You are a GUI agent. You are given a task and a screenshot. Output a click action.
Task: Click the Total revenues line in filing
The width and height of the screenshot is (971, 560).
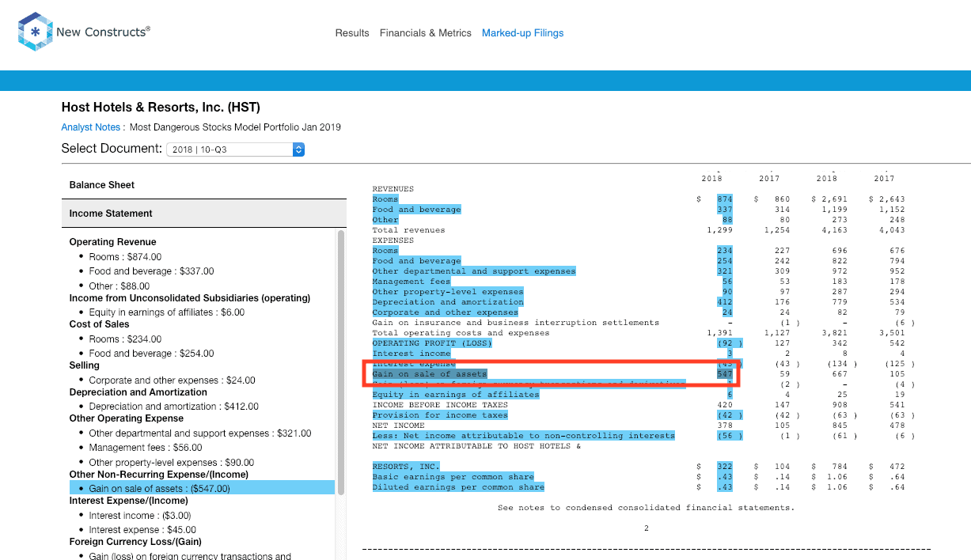point(408,230)
